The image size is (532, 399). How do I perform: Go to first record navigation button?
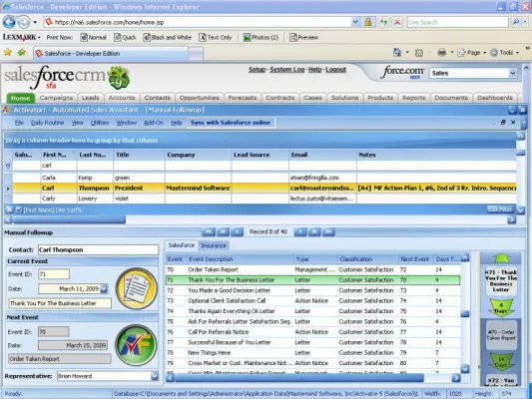[209, 231]
